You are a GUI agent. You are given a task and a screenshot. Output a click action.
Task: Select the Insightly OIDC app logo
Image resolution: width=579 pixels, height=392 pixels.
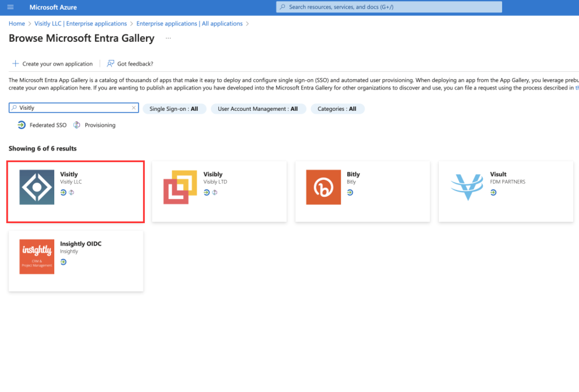tap(37, 257)
